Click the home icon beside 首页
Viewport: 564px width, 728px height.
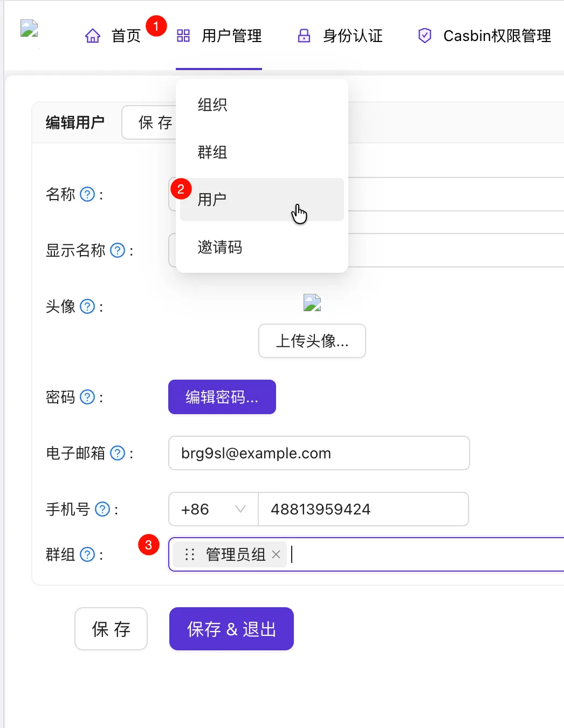click(93, 36)
